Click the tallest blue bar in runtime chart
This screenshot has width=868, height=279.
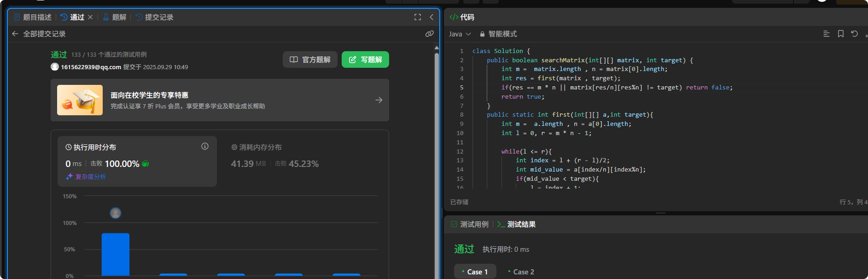click(x=116, y=255)
